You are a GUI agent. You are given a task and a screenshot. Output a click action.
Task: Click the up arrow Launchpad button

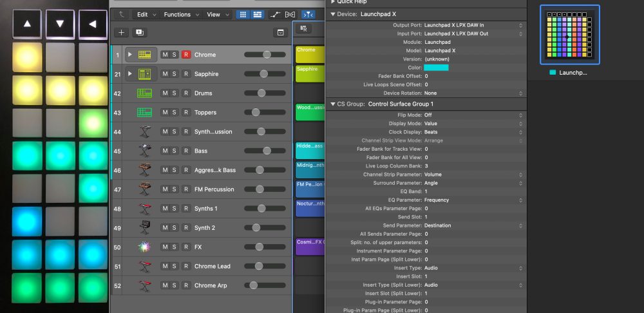point(27,24)
